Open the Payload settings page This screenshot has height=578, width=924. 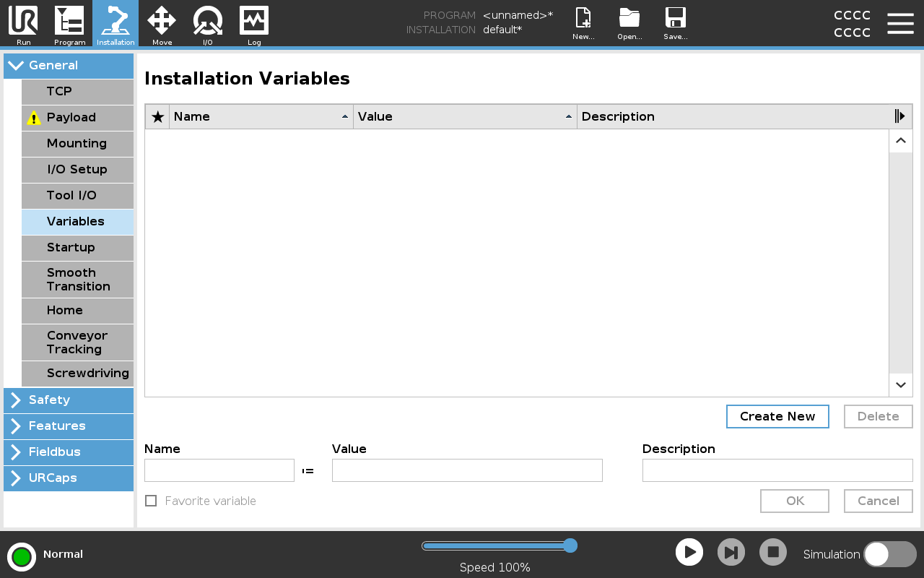[77, 117]
